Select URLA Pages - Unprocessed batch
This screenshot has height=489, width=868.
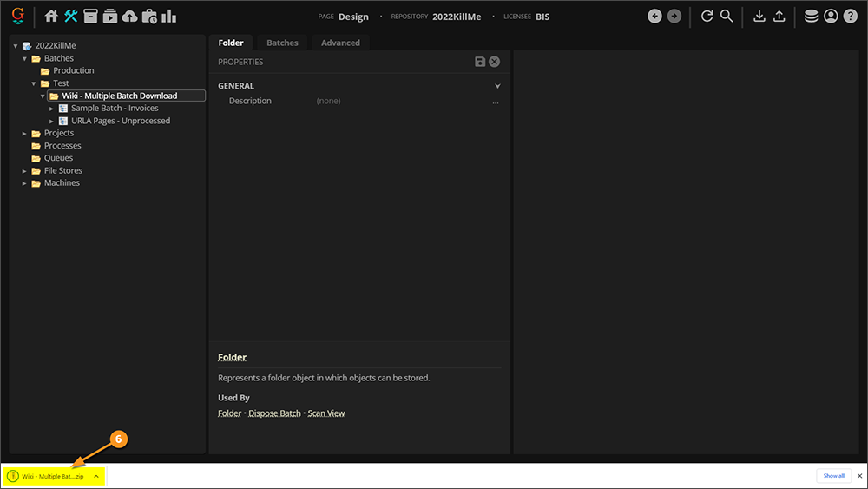121,121
